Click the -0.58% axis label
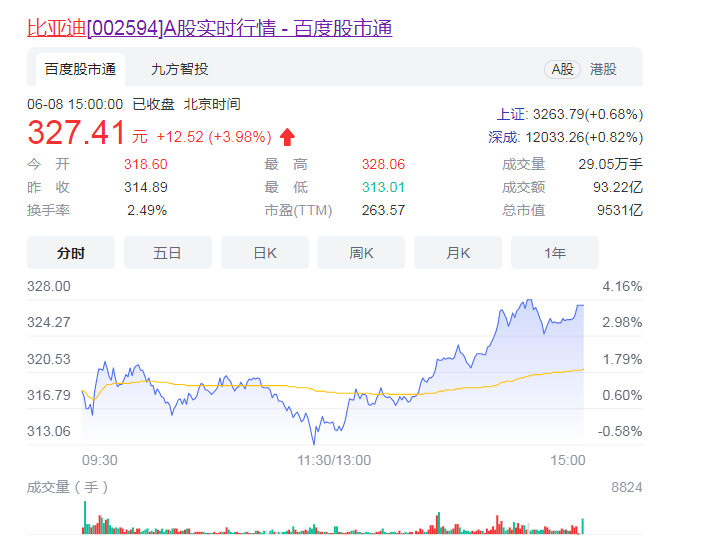This screenshot has height=546, width=701. click(620, 431)
